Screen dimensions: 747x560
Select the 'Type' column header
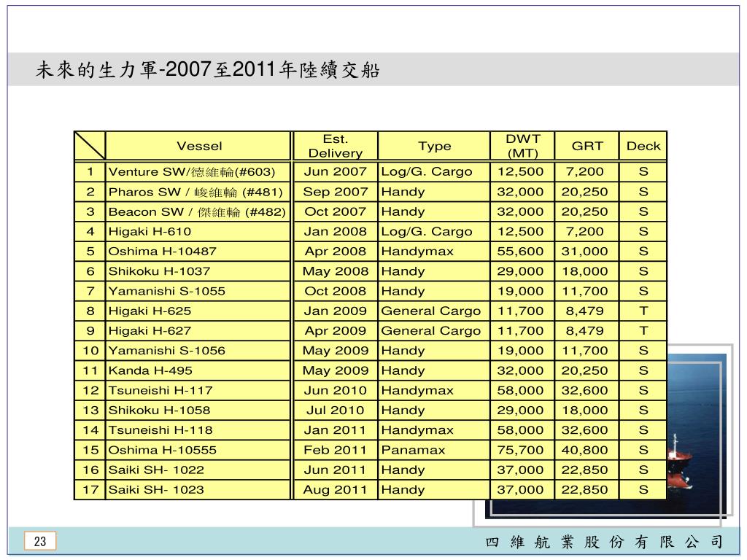(x=434, y=146)
